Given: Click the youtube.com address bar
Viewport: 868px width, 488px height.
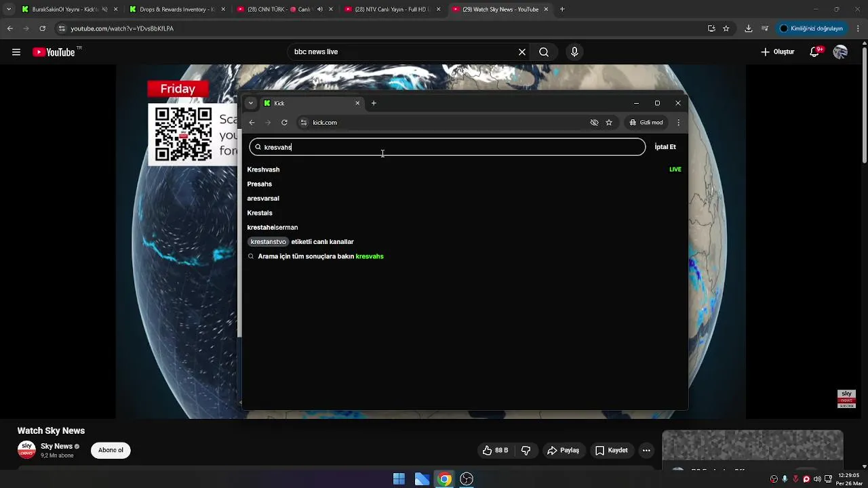Looking at the screenshot, I should pos(380,28).
